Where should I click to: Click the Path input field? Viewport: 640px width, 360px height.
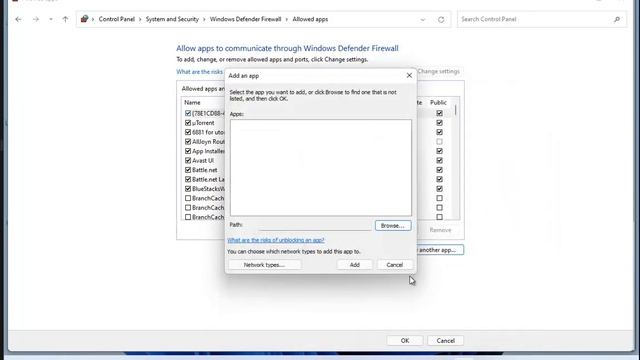coord(314,225)
